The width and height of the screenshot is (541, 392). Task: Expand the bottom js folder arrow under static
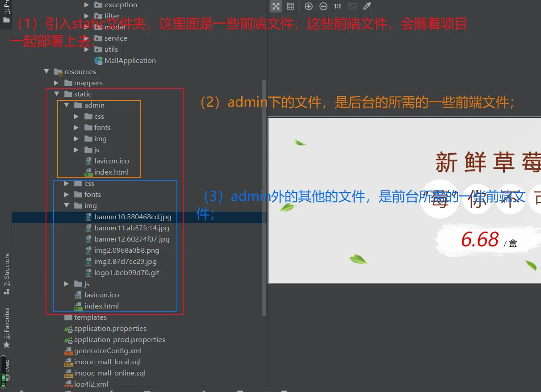click(66, 284)
